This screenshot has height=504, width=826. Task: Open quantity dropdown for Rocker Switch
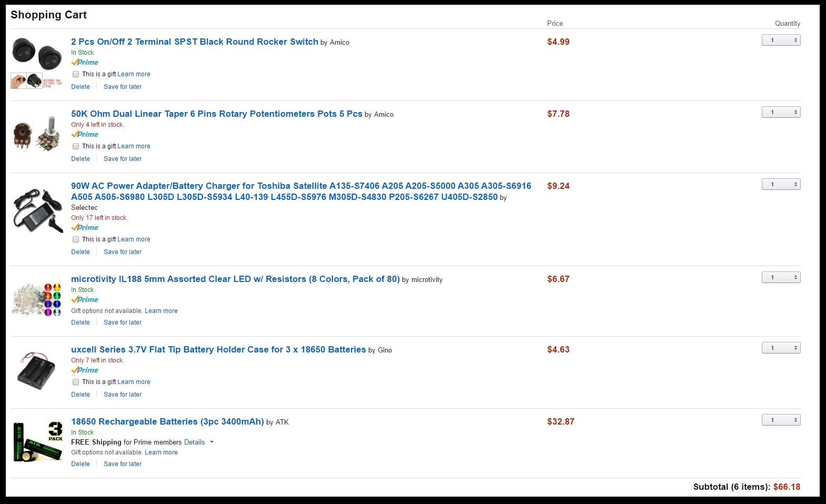point(781,40)
